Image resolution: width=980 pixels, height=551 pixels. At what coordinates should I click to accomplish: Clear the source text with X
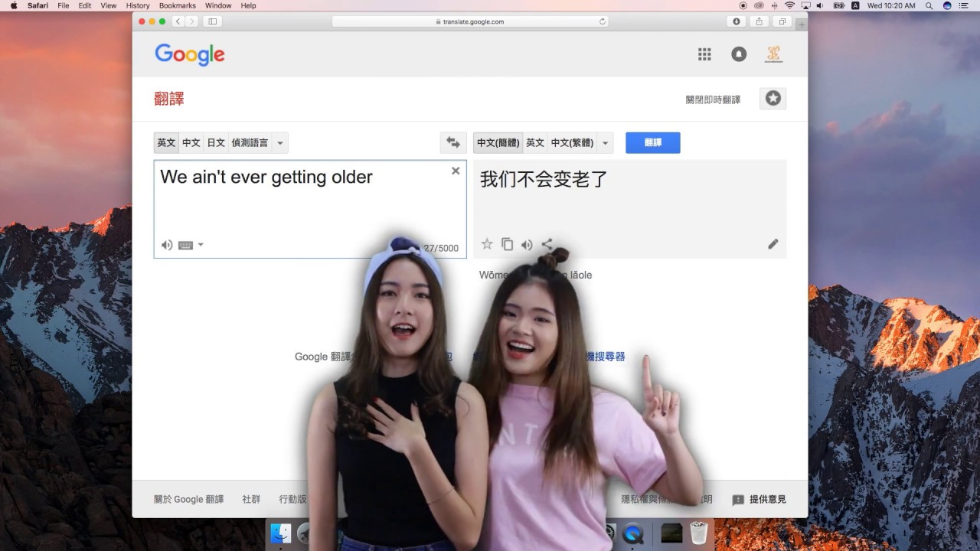(x=456, y=171)
